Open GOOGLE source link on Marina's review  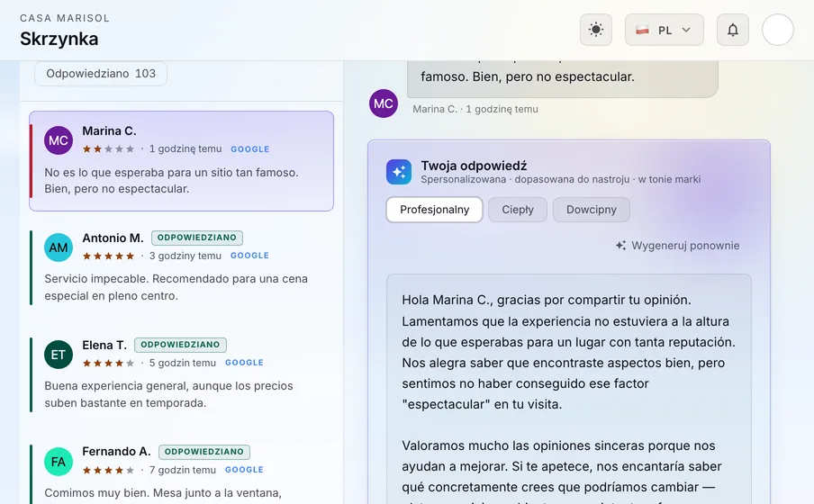coord(249,149)
